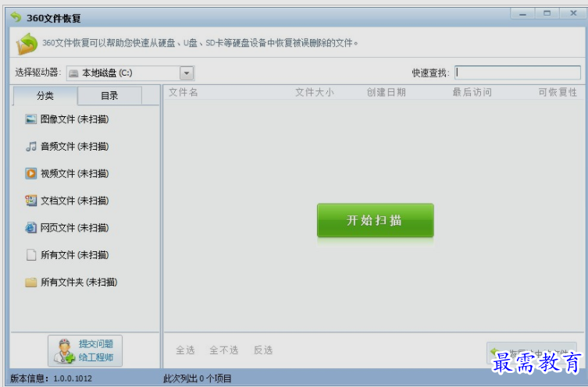Screen dimensions: 588x387
Task: Click the 全不选 link
Action: tap(224, 350)
